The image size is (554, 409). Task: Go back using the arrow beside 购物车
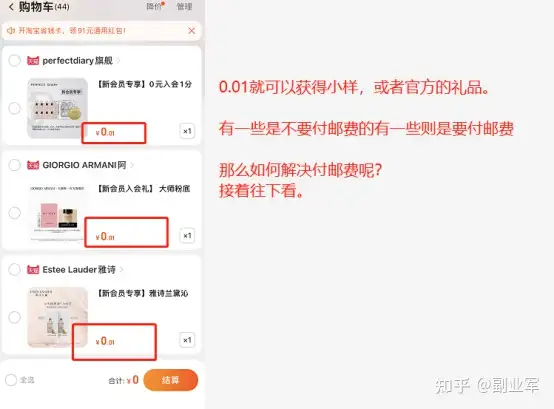click(x=11, y=7)
